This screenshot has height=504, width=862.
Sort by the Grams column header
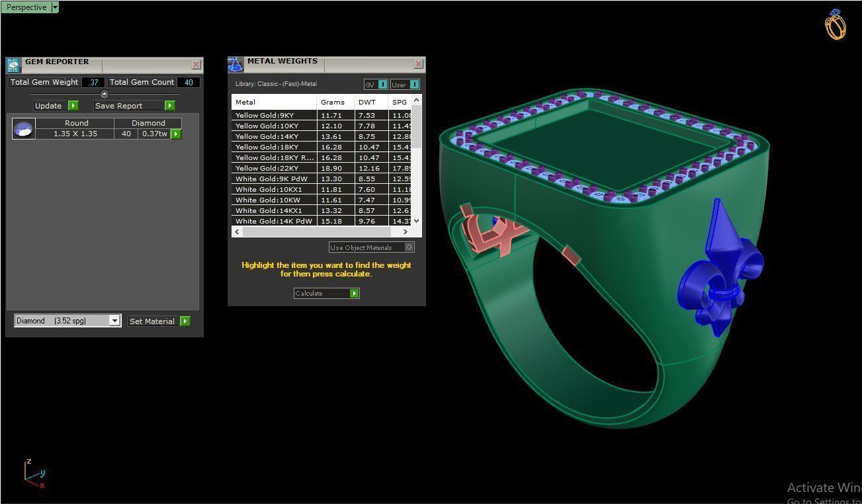click(x=335, y=103)
